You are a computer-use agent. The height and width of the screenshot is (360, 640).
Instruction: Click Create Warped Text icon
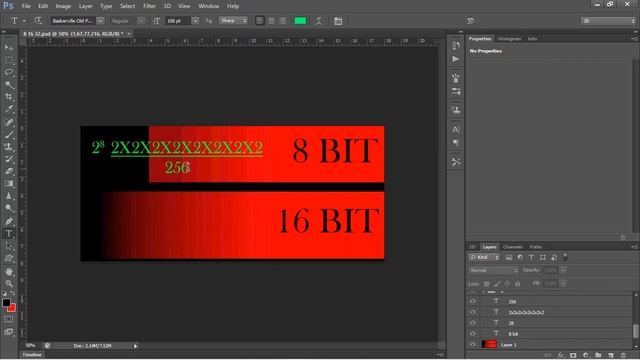click(x=319, y=21)
